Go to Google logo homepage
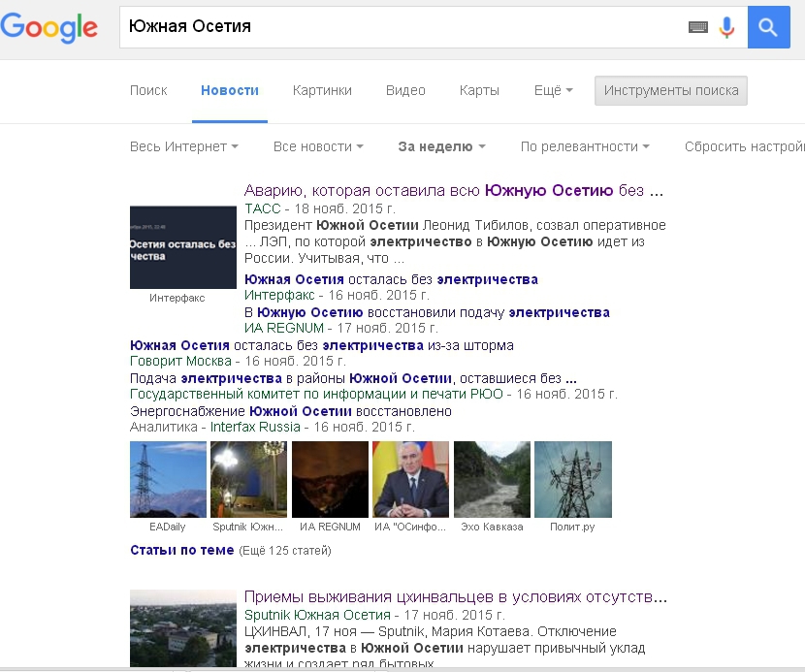This screenshot has height=672, width=805. [50, 27]
